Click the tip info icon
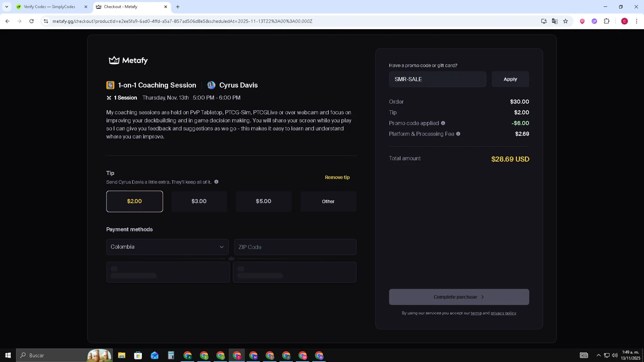Image resolution: width=644 pixels, height=362 pixels. point(216,182)
